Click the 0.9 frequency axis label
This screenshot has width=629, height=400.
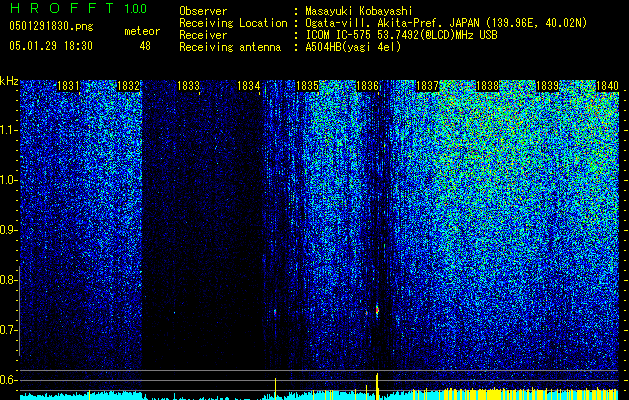(8, 230)
